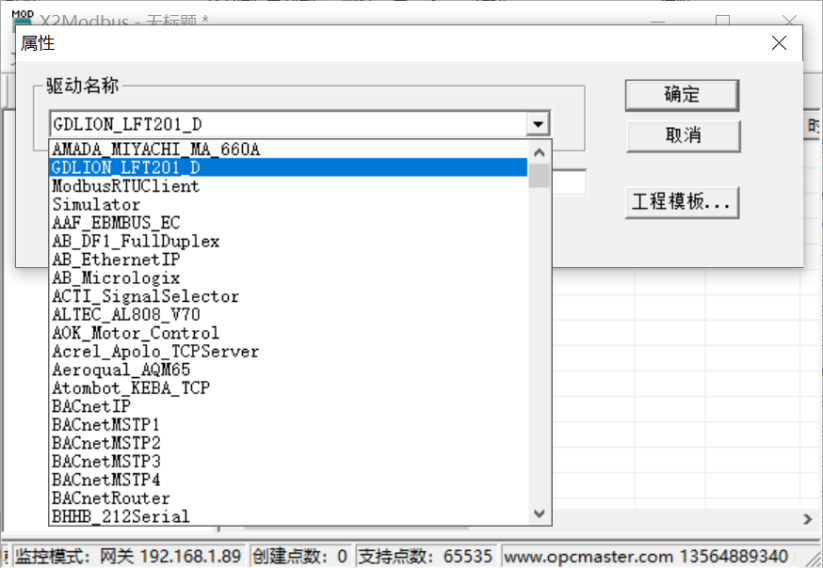The height and width of the screenshot is (568, 823).
Task: Select GDLION_LFT201_D highlighted list entry
Action: 288,167
